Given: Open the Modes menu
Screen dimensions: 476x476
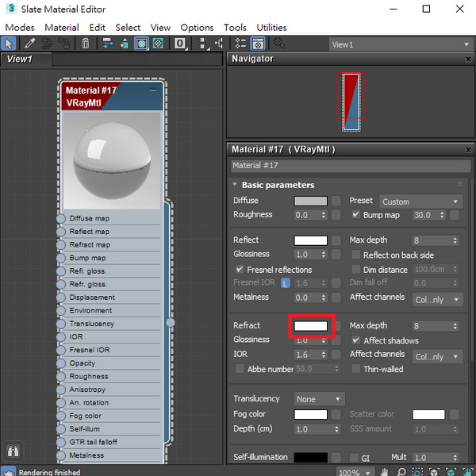Looking at the screenshot, I should (x=20, y=28).
